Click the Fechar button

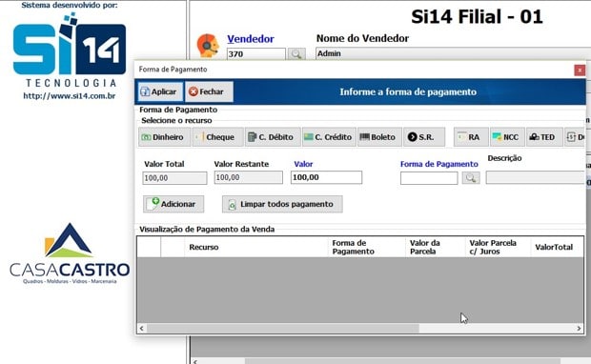pyautogui.click(x=209, y=91)
